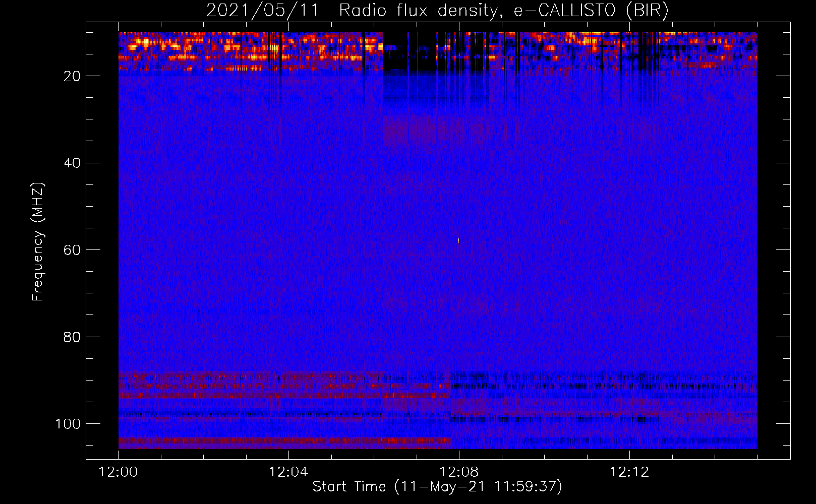Click the '20' frequency tick label
Image resolution: width=816 pixels, height=504 pixels.
point(72,76)
